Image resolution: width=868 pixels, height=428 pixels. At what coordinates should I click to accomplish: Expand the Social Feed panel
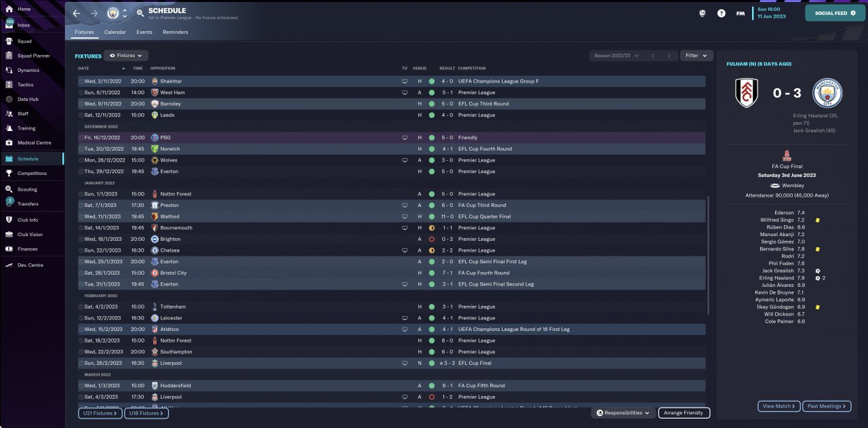[835, 13]
